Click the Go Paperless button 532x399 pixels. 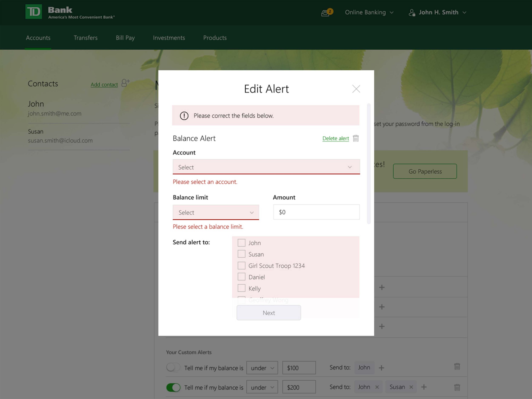point(425,171)
